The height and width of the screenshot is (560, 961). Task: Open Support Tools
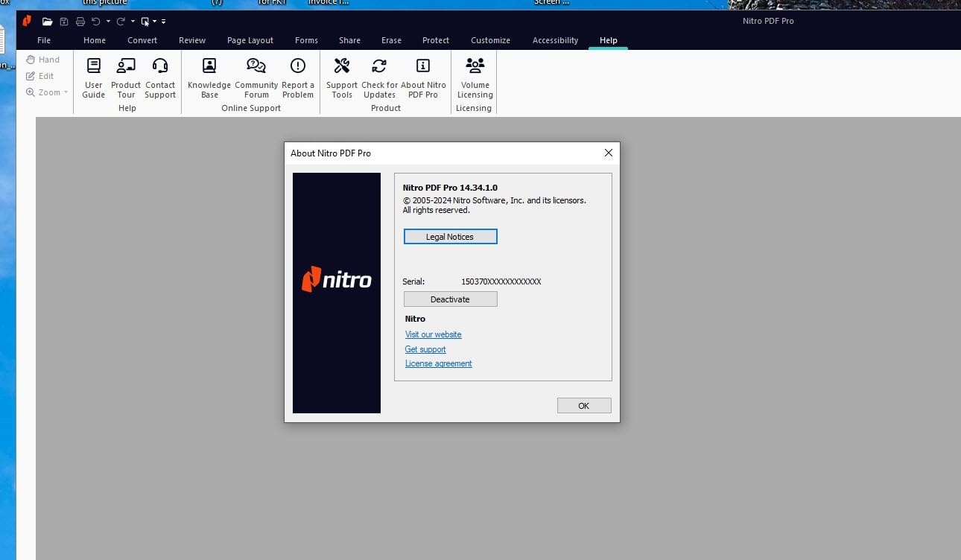point(342,77)
